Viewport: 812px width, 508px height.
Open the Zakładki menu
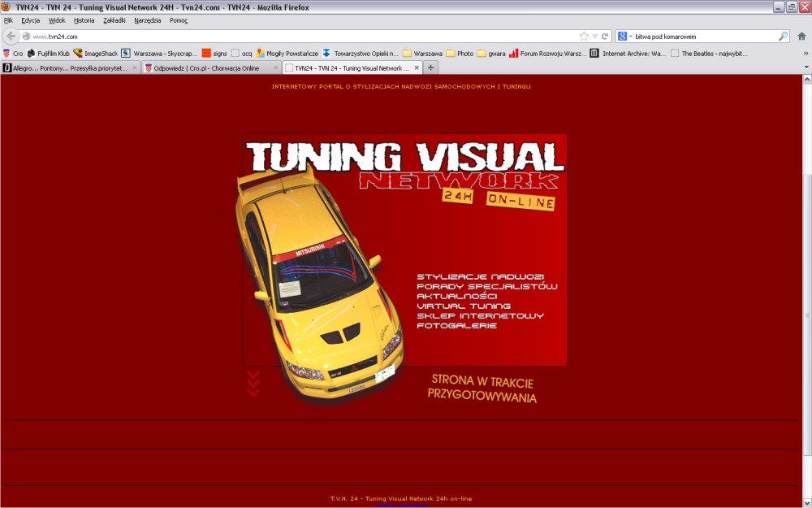coord(114,20)
